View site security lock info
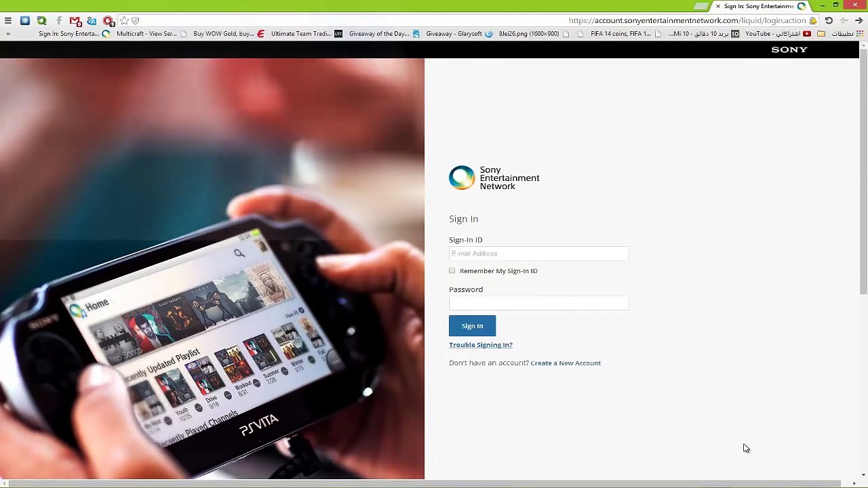 click(x=813, y=20)
